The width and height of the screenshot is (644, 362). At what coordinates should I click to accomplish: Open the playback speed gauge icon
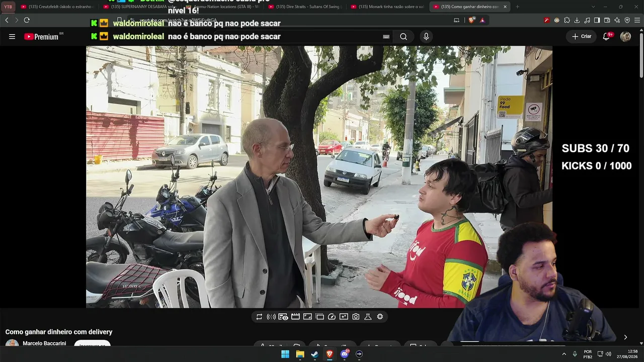[332, 317]
